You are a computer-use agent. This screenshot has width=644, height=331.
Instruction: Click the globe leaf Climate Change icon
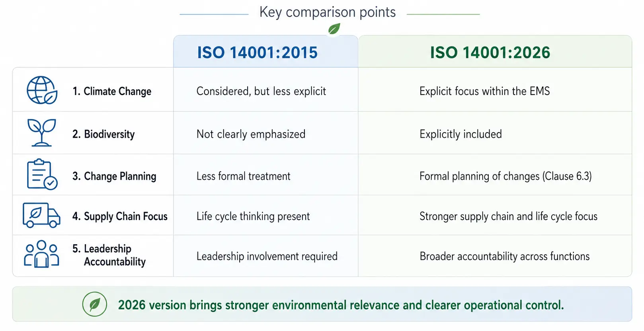[42, 90]
